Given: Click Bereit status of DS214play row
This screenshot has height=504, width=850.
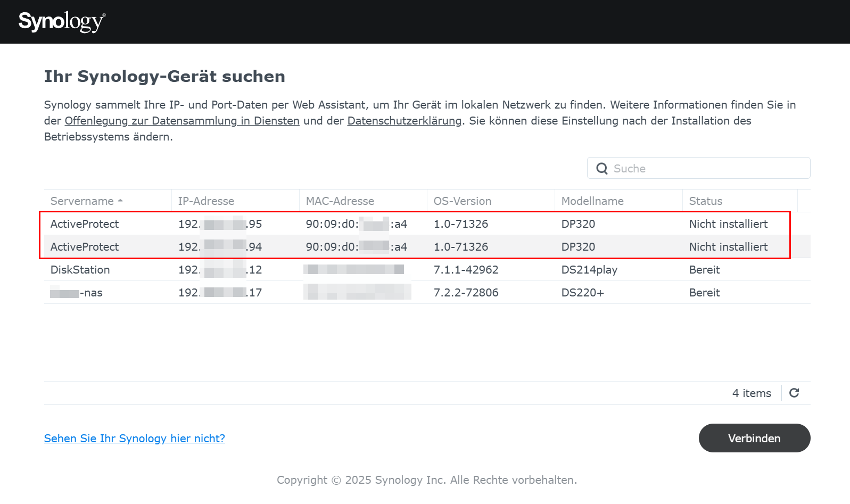Looking at the screenshot, I should (x=704, y=270).
